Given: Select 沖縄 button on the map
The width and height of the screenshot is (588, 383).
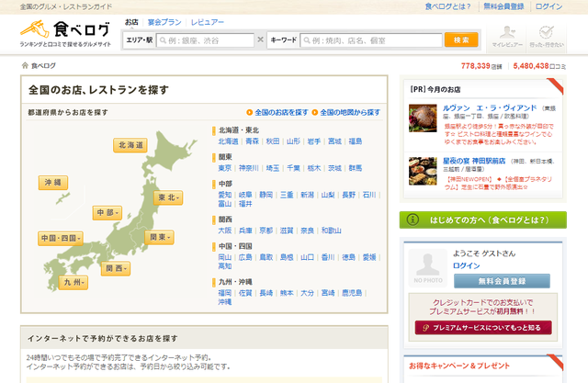Looking at the screenshot, I should (53, 183).
